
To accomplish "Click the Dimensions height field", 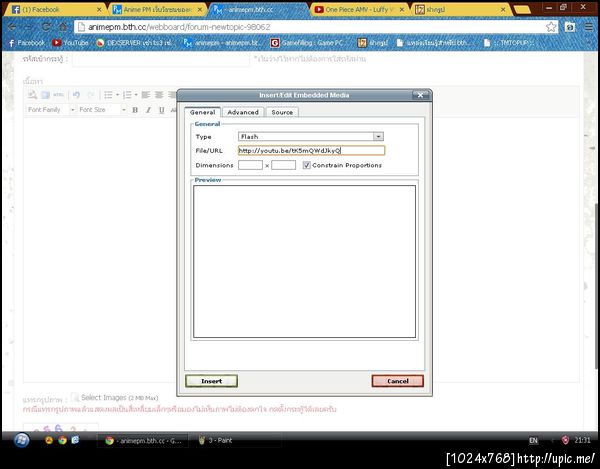I will click(284, 165).
